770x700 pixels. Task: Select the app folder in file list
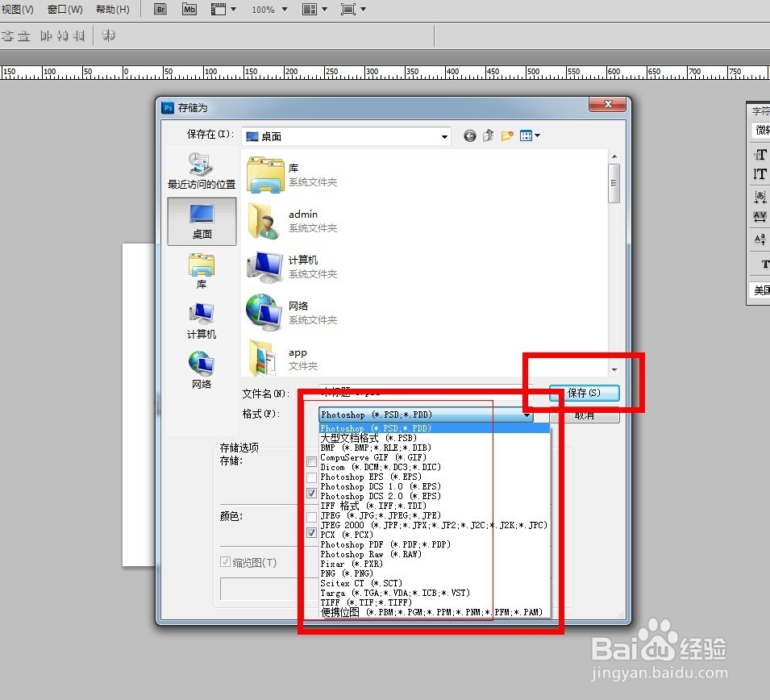pyautogui.click(x=283, y=359)
